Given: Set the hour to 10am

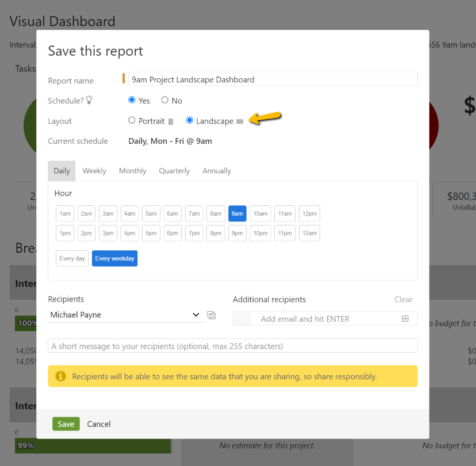Looking at the screenshot, I should tap(260, 213).
